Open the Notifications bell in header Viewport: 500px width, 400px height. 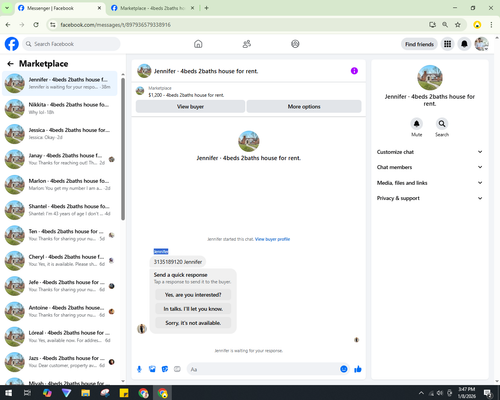(x=464, y=44)
